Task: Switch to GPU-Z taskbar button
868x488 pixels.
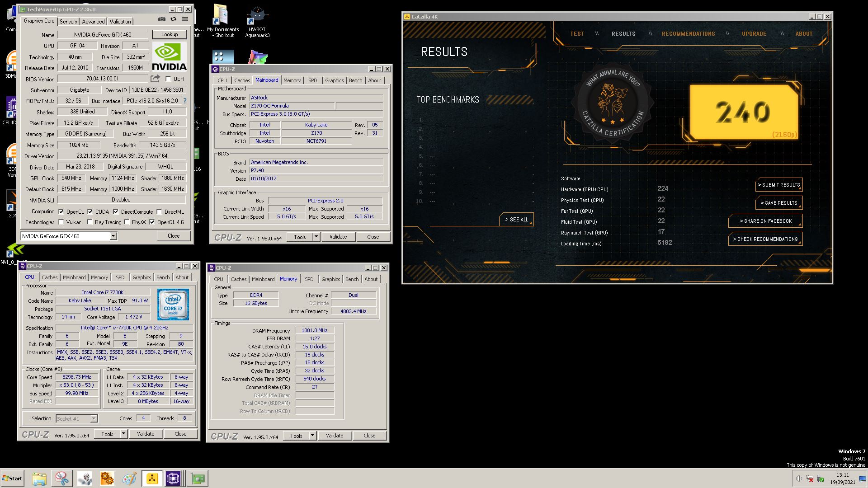Action: [198, 479]
